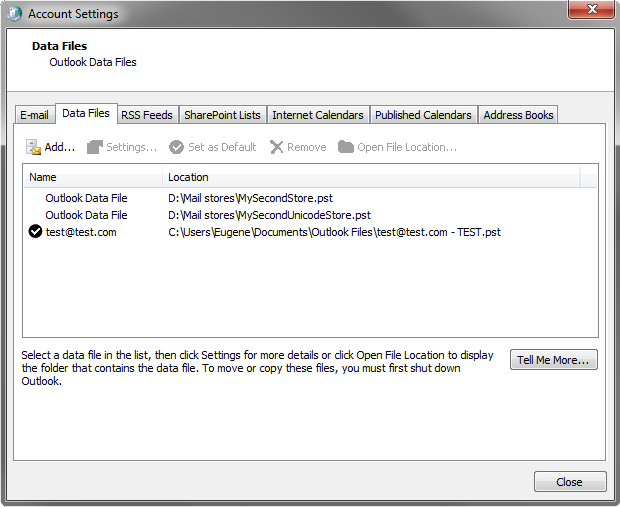Click the Set as Default label
Screen dimensions: 620x507
tap(222, 147)
